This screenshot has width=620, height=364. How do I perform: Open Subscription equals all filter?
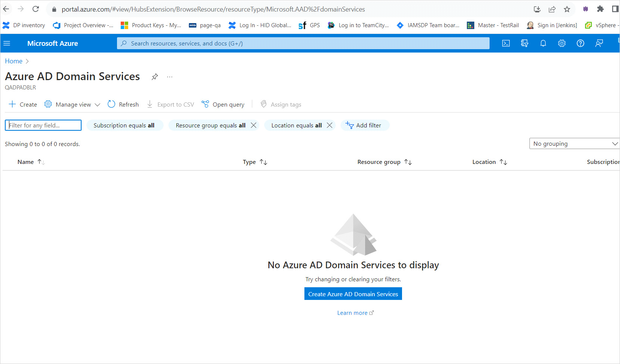tap(124, 126)
